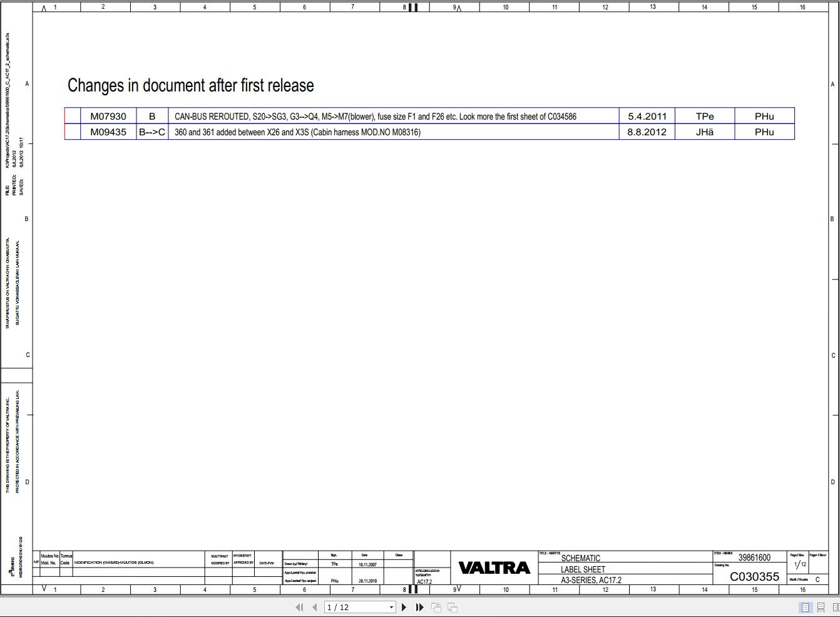Click the drawing number C030355
The height and width of the screenshot is (617, 840).
[754, 576]
